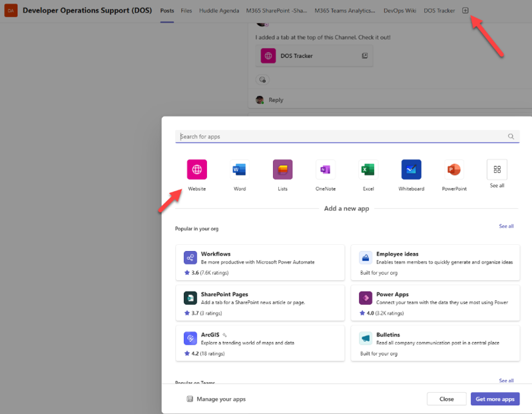Click the Close button
This screenshot has height=414, width=532.
(x=447, y=399)
